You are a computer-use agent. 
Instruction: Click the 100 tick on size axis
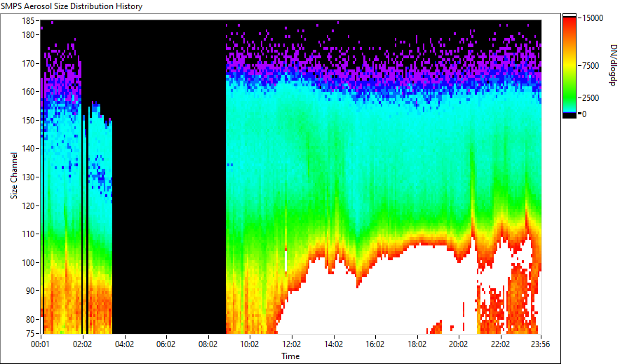click(27, 262)
